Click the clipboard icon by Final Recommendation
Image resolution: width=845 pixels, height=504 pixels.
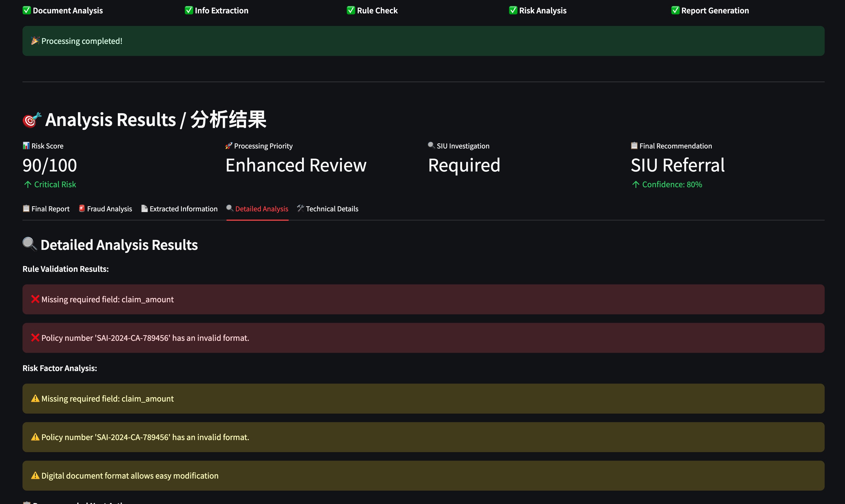(634, 146)
